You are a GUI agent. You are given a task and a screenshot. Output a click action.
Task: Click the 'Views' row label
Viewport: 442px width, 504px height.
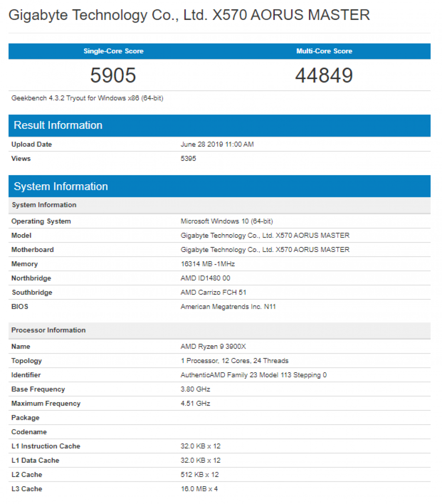click(21, 158)
